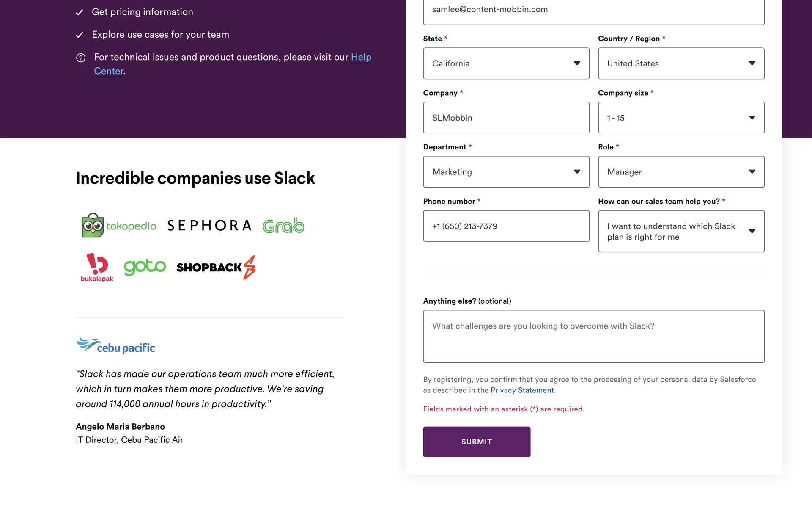Click the Anything else text area
The image size is (812, 508).
point(593,336)
